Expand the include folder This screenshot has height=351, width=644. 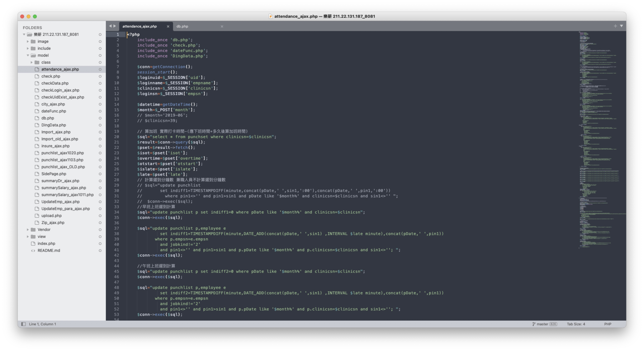pyautogui.click(x=28, y=48)
